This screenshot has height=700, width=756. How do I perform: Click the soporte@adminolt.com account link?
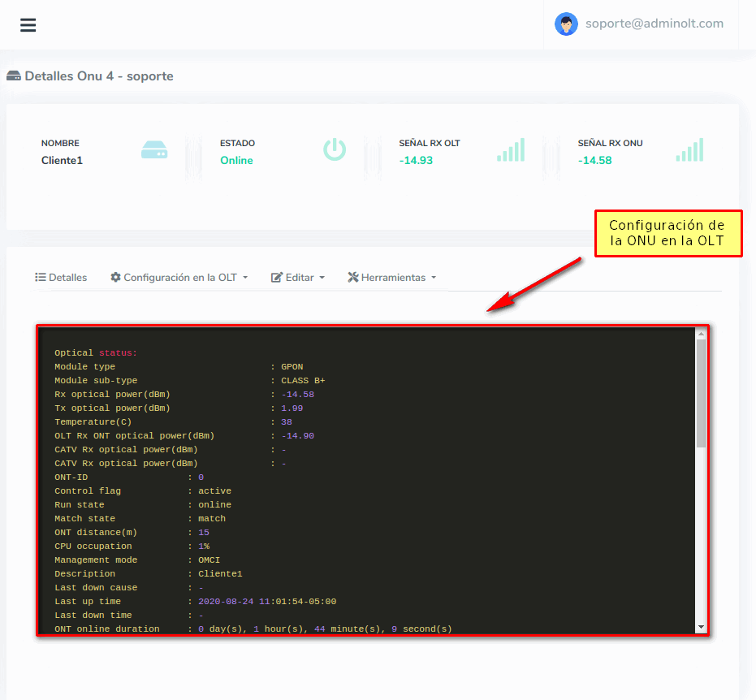(654, 24)
